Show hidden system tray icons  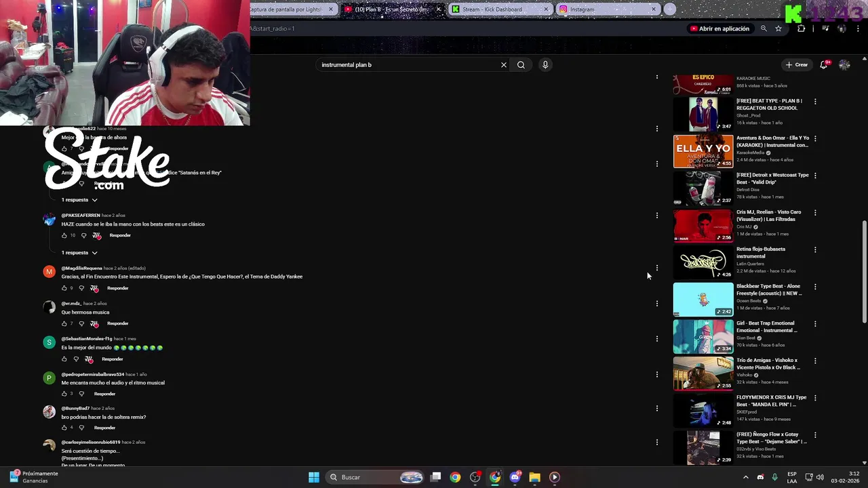point(746,477)
